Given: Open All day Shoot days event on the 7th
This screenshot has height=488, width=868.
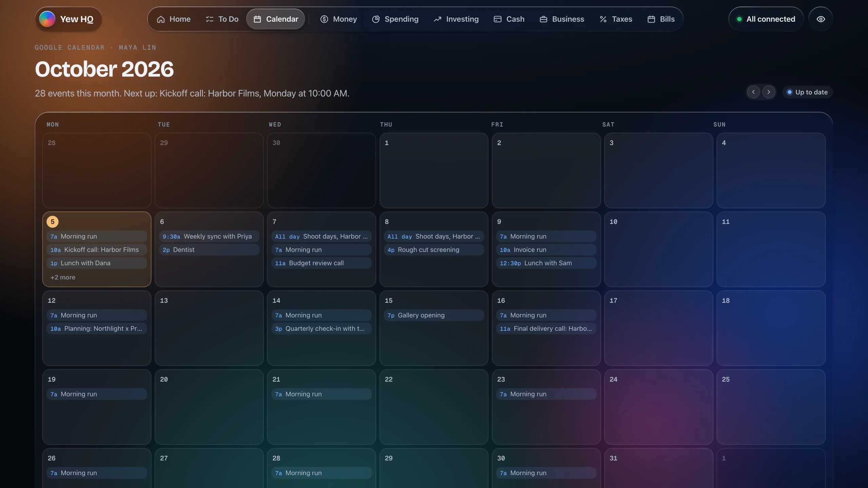Looking at the screenshot, I should click(321, 237).
